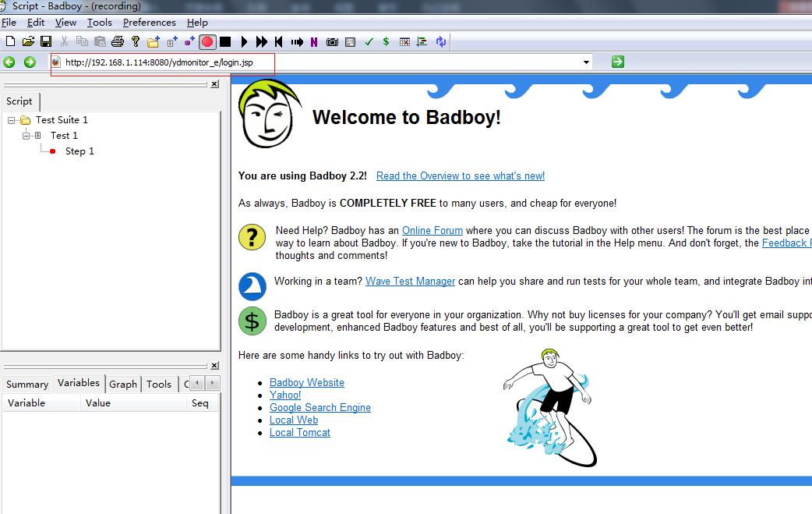Open the Online Forum link
812x514 pixels.
point(432,230)
